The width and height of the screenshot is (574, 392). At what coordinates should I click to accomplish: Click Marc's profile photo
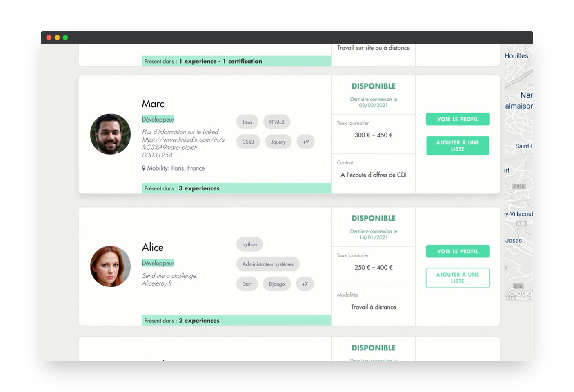(x=110, y=134)
